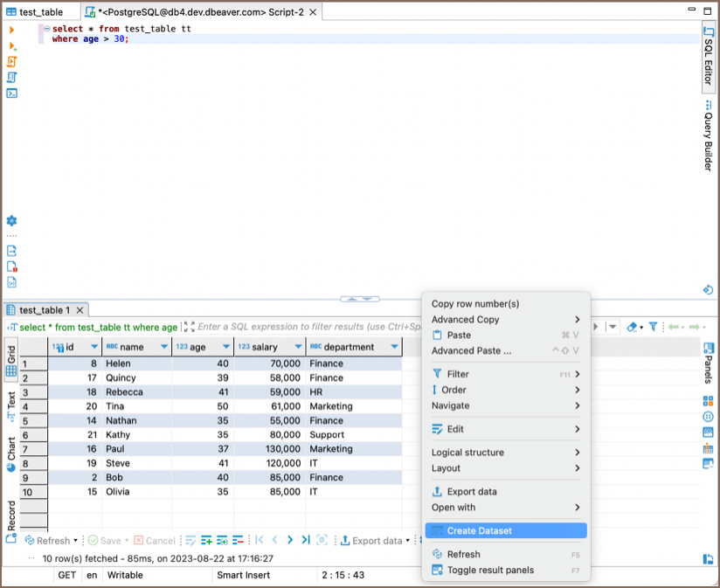Click the eraser clear-filter icon
720x588 pixels.
[632, 327]
